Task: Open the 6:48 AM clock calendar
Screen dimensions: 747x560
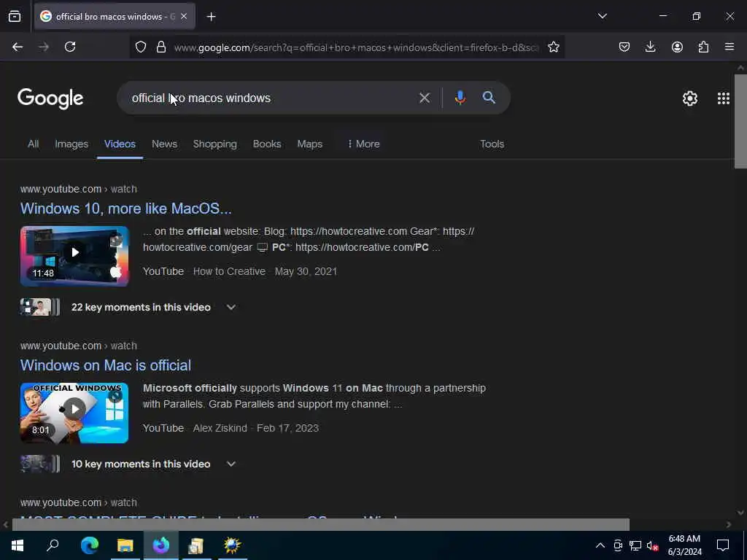Action: 684,545
